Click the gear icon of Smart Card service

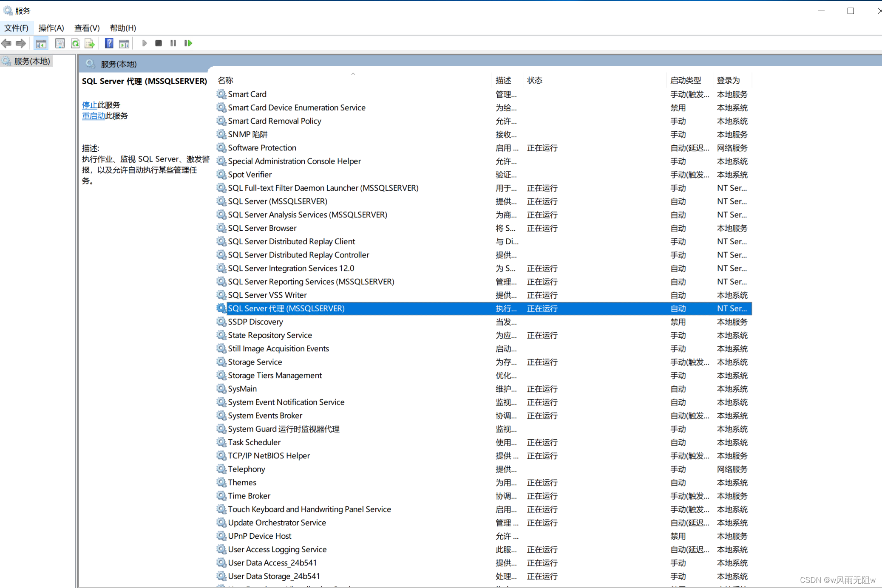tap(221, 94)
